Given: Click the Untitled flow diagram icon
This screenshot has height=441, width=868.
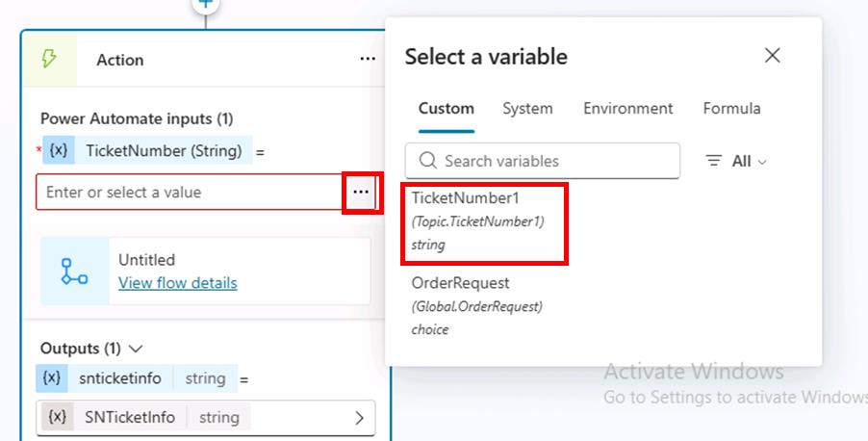Looking at the screenshot, I should tap(74, 272).
